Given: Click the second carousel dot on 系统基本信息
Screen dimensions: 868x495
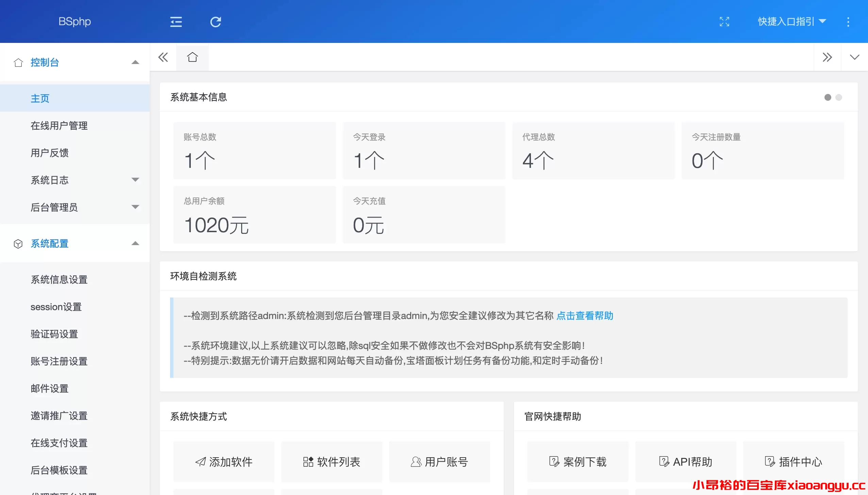Looking at the screenshot, I should 838,97.
